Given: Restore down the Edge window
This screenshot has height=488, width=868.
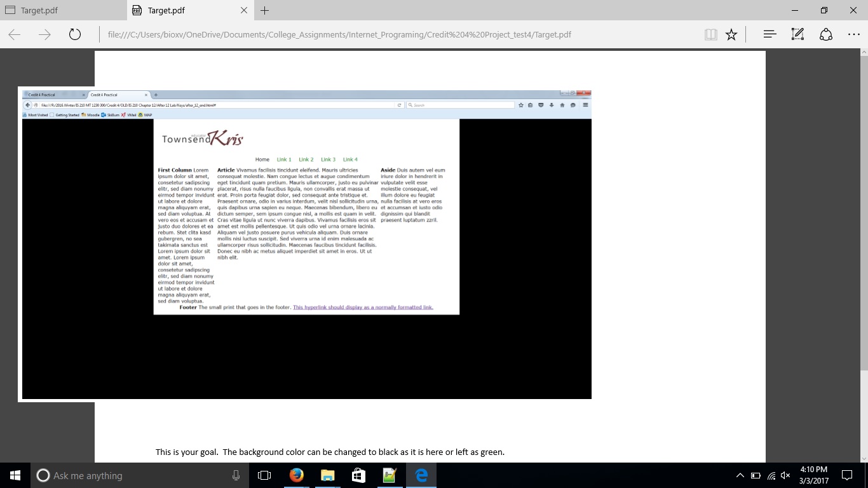Looking at the screenshot, I should pyautogui.click(x=824, y=10).
